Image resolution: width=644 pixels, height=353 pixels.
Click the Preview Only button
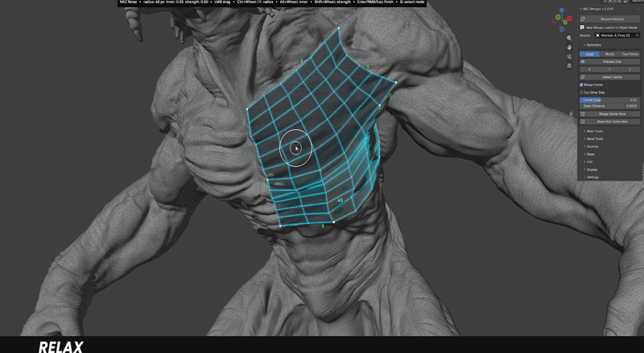click(609, 62)
